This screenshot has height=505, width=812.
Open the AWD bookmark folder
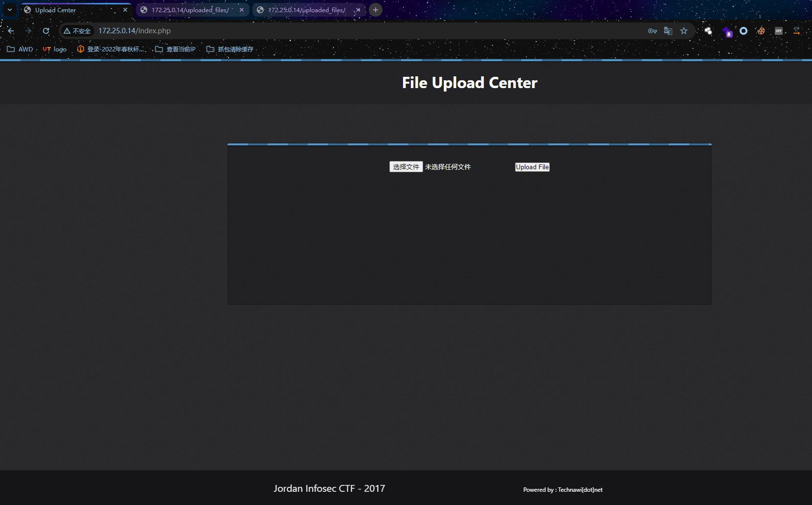pyautogui.click(x=20, y=49)
